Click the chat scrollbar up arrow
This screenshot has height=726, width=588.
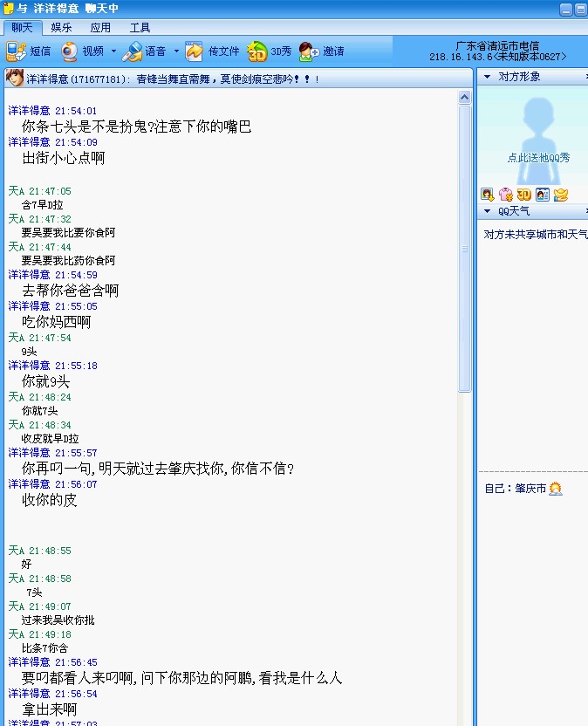click(x=464, y=97)
